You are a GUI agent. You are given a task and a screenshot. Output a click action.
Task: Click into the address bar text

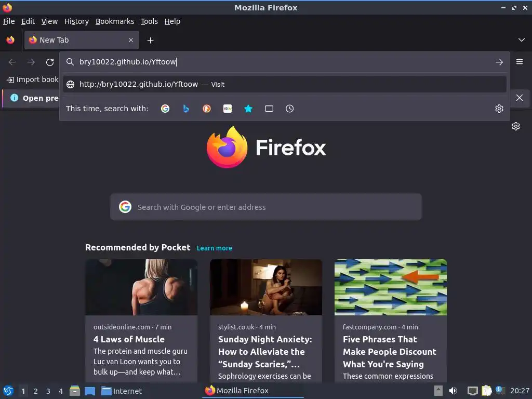(x=128, y=62)
